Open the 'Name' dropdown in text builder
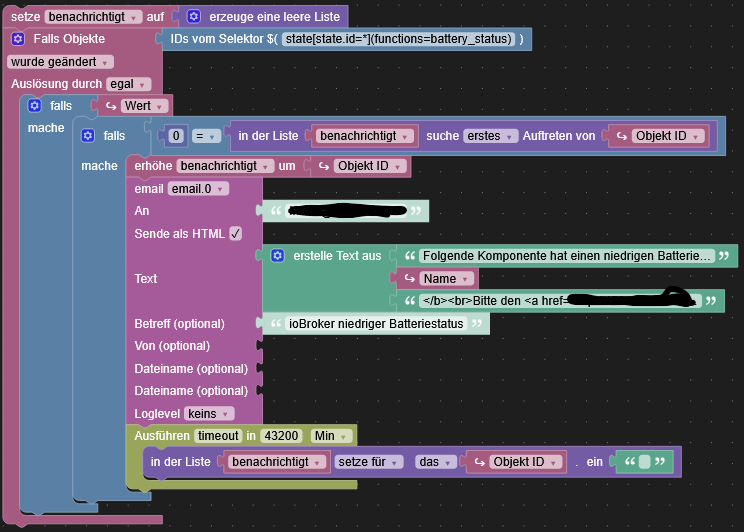The image size is (744, 532). (446, 279)
